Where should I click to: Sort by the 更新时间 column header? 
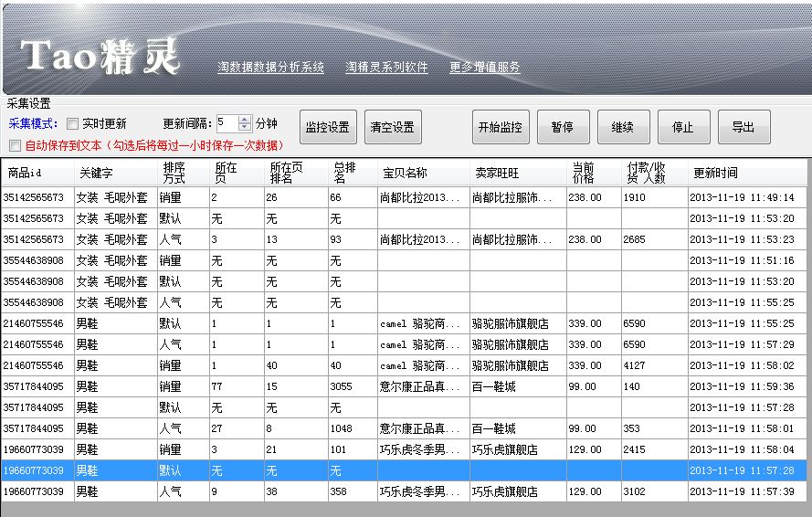point(716,173)
